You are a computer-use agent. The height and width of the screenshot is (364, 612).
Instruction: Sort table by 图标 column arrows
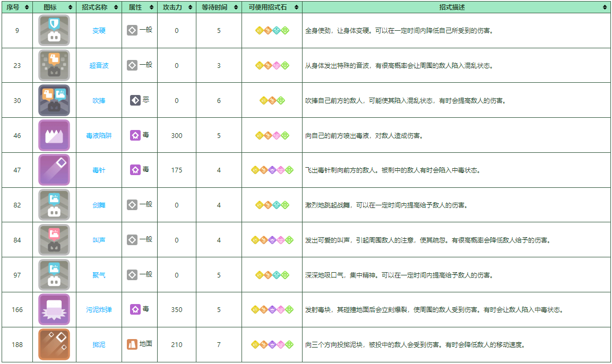tap(70, 7)
